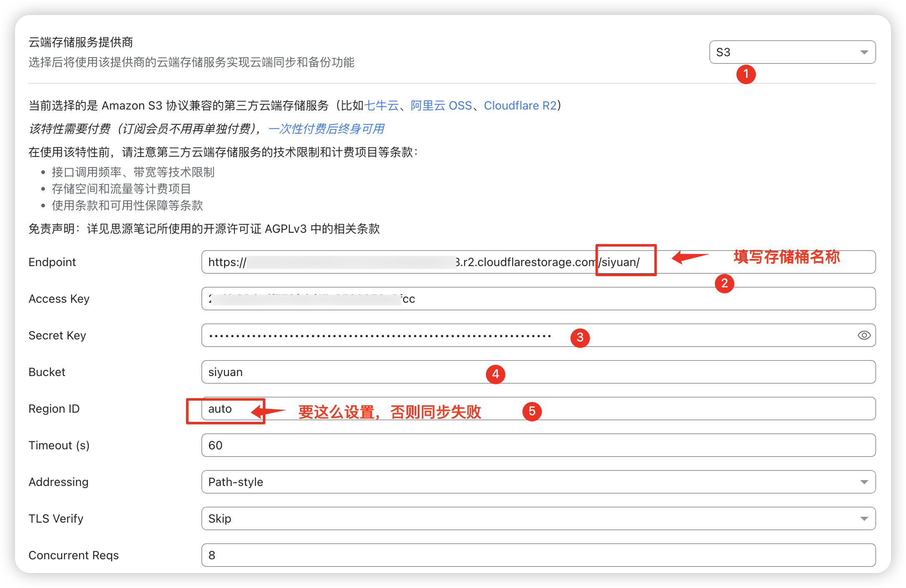This screenshot has width=906, height=588.
Task: Open the 阿里云 OSS link
Action: click(x=441, y=106)
